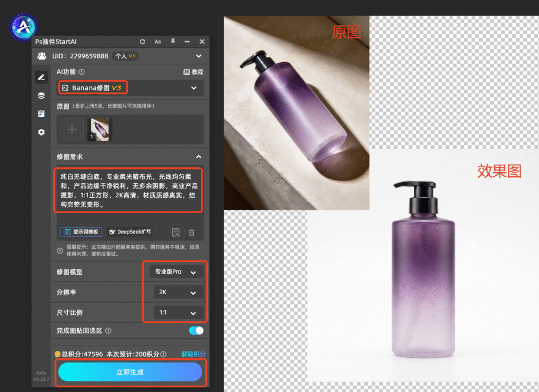Click the DeepSeek扩写 expand button

coord(130,232)
